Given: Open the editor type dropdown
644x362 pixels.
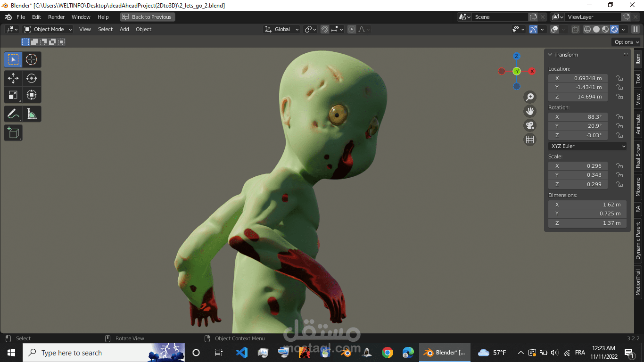Looking at the screenshot, I should 12,29.
